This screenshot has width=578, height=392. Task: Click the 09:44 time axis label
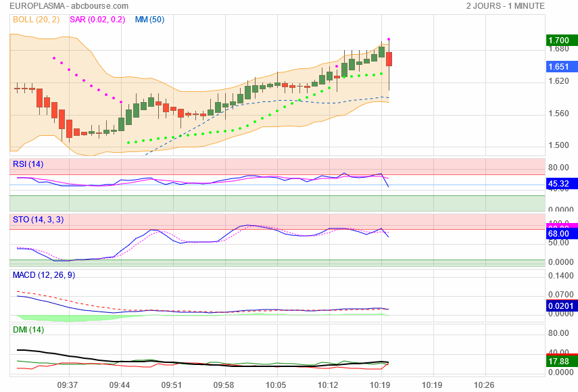coord(120,385)
